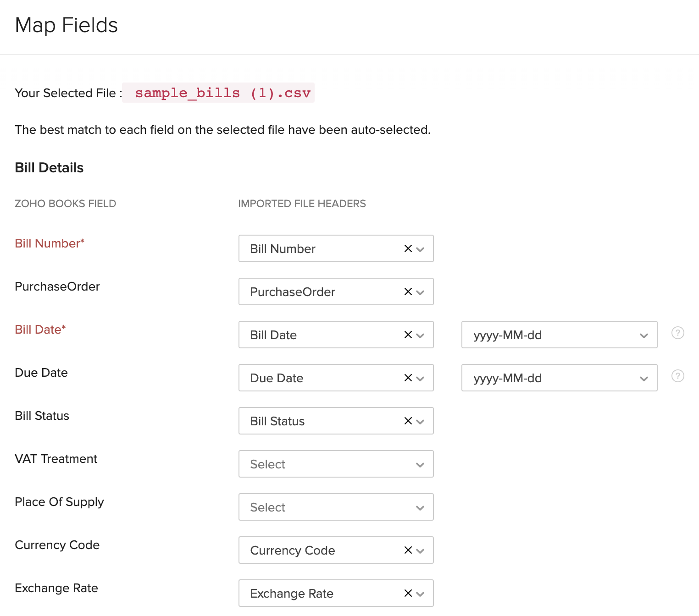
Task: Open help tooltip beside Due Date format
Action: 677,376
